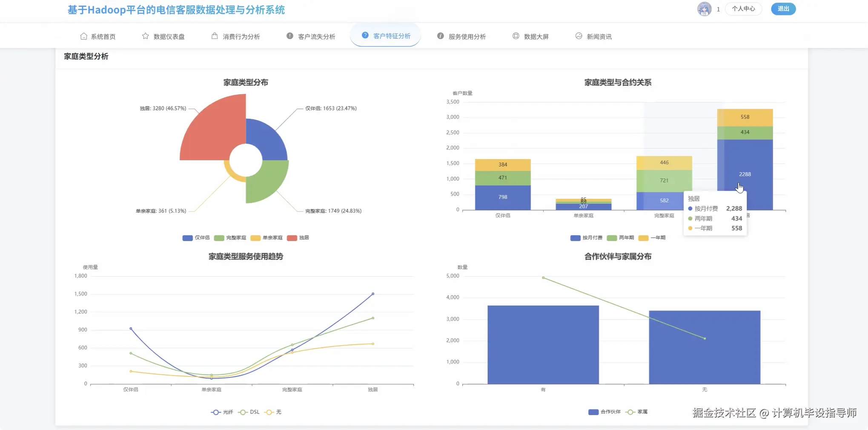
Task: Open the 服务使用分析 tab
Action: point(462,36)
